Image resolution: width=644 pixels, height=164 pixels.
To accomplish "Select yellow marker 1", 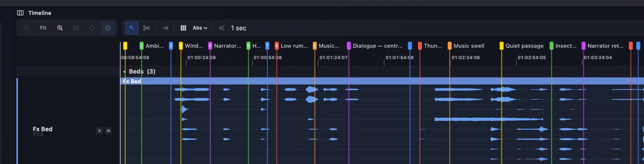I will pyautogui.click(x=125, y=46).
